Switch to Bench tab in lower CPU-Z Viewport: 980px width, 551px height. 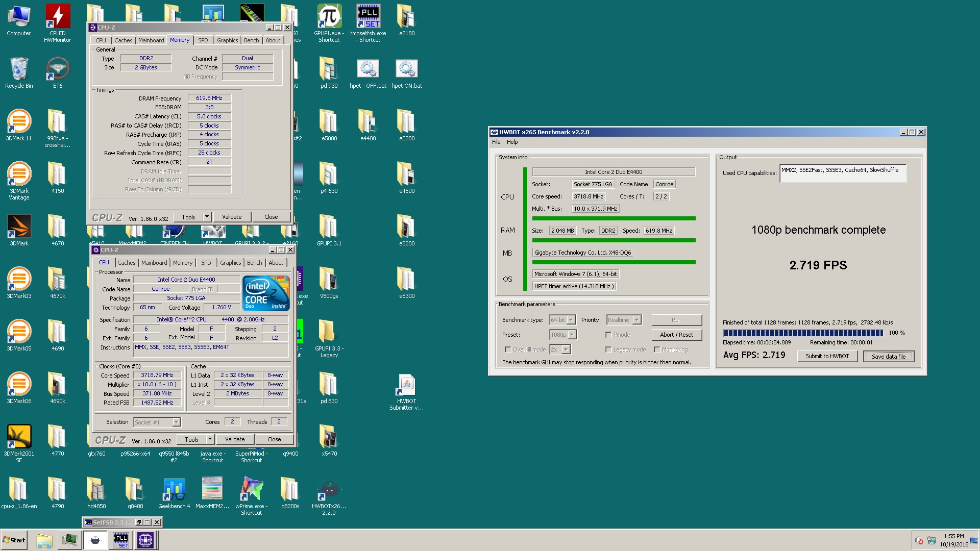[x=255, y=263]
